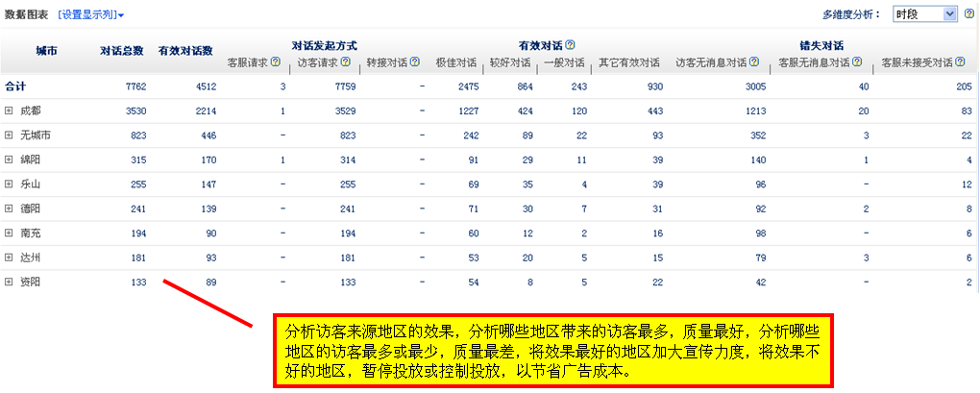
Task: Open the 设置显示列 column settings
Action: coord(91,14)
